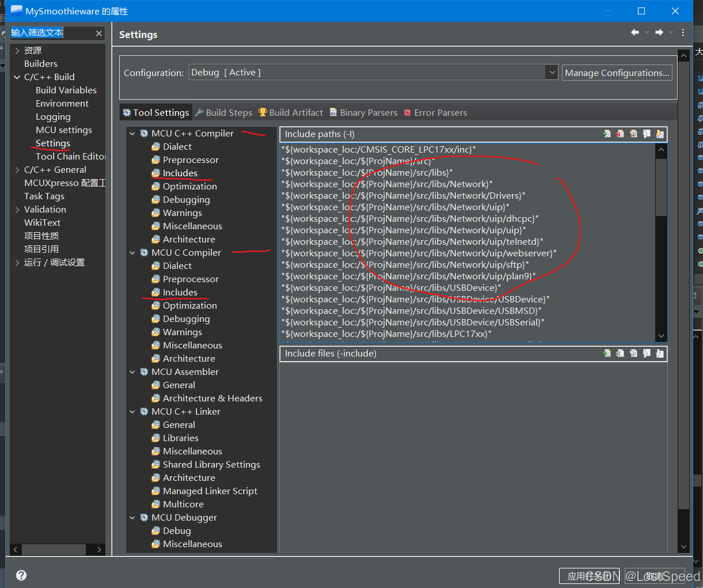The height and width of the screenshot is (588, 703).
Task: Open Managed Linker Script settings
Action: point(210,491)
